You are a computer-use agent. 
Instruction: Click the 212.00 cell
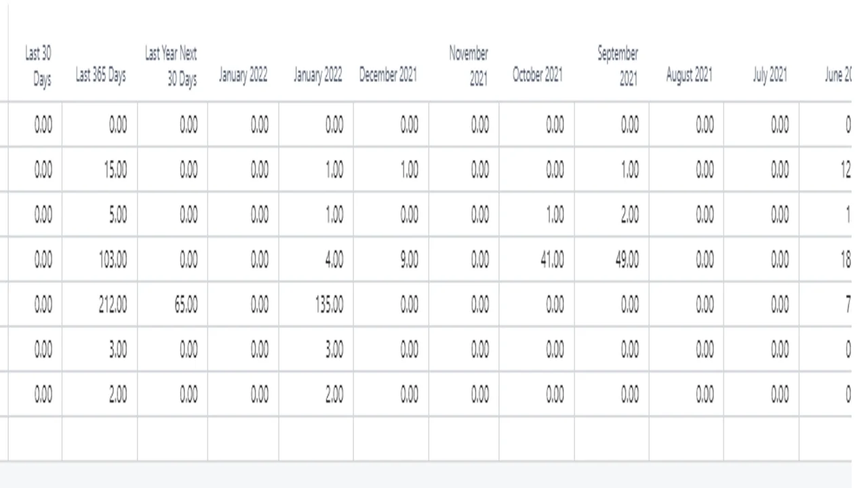coord(112,305)
